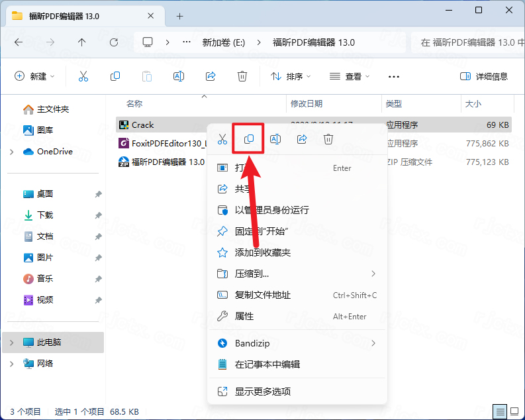525x420 pixels.
Task: Toggle the 详细信息 details pane
Action: tap(484, 76)
